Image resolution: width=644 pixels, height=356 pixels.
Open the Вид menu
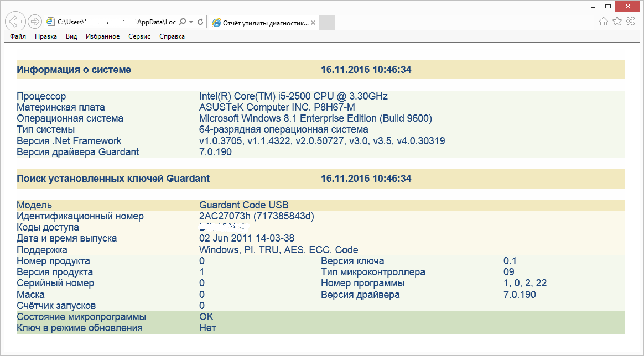(x=71, y=36)
